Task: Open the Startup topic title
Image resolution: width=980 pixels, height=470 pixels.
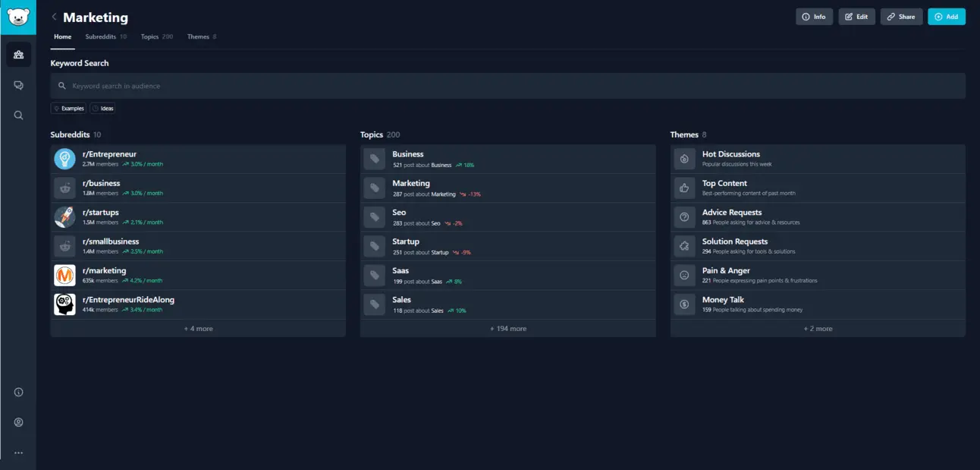Action: (406, 241)
